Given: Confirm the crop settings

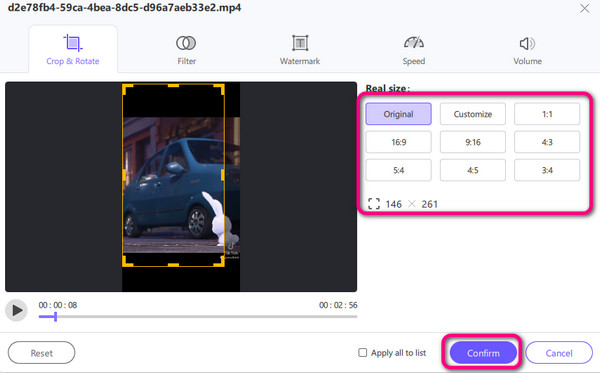Looking at the screenshot, I should [x=483, y=353].
